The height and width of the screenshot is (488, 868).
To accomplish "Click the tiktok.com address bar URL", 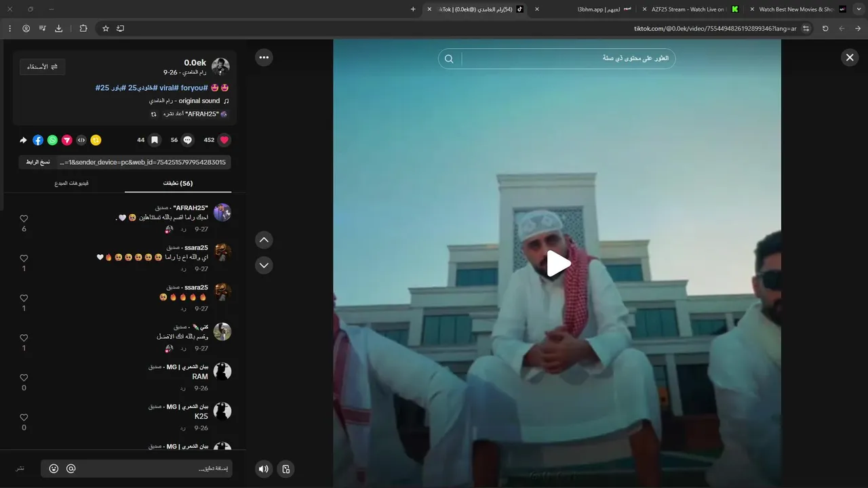I will click(x=715, y=28).
